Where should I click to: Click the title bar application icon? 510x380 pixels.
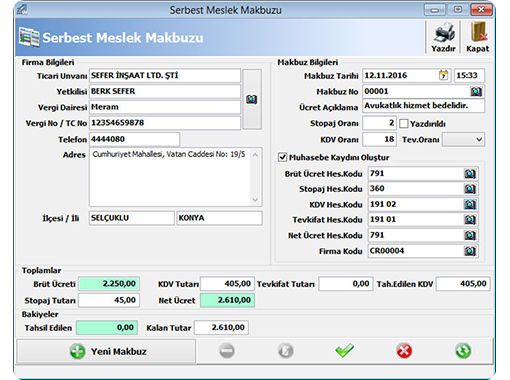tap(22, 9)
